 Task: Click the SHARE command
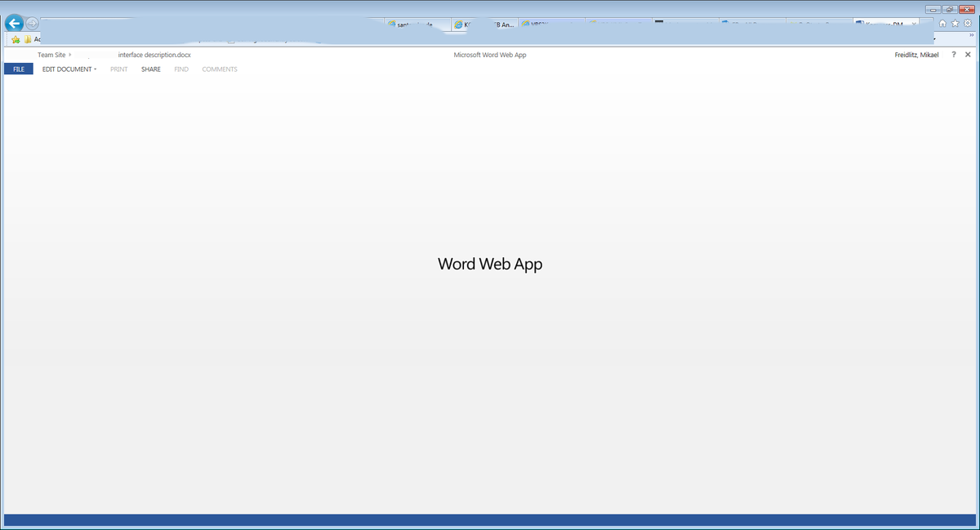coord(151,69)
